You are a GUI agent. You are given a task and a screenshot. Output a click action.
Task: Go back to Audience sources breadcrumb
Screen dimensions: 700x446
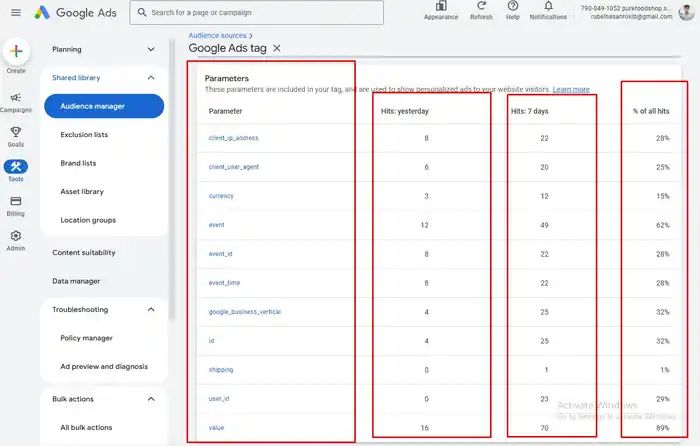(217, 35)
